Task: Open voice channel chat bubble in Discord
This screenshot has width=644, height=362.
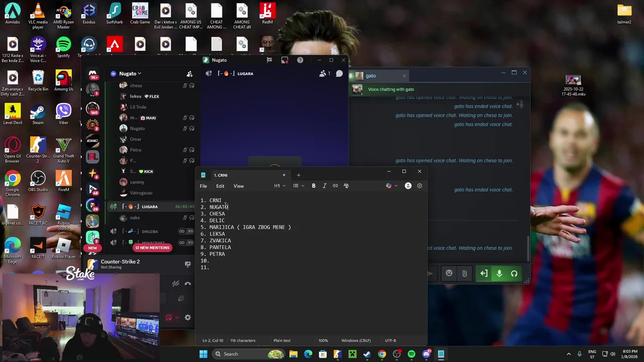Action: (x=339, y=73)
